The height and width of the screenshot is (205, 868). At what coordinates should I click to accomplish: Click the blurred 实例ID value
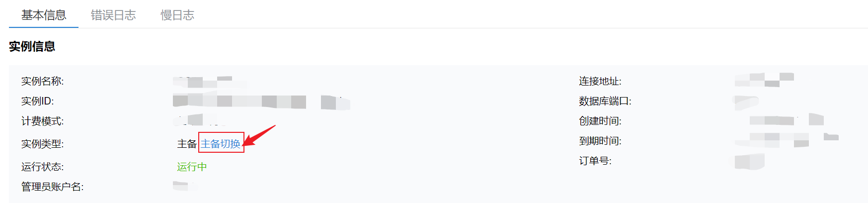[261, 102]
